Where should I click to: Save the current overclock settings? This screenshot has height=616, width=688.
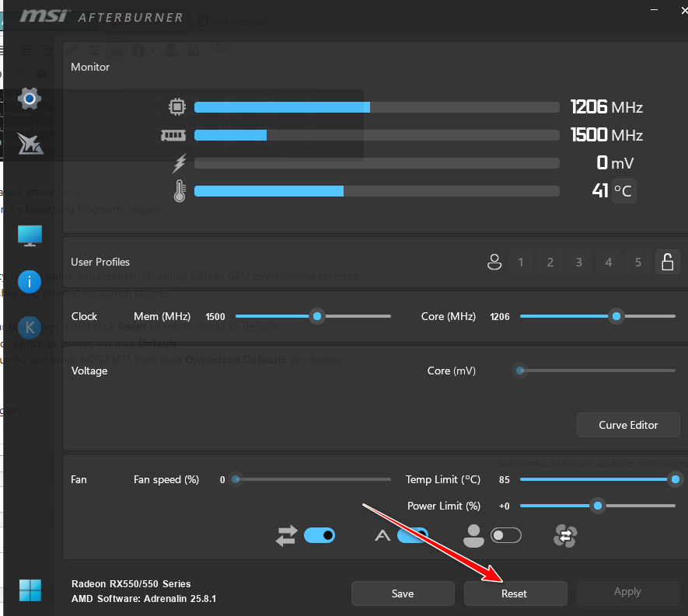(x=403, y=593)
